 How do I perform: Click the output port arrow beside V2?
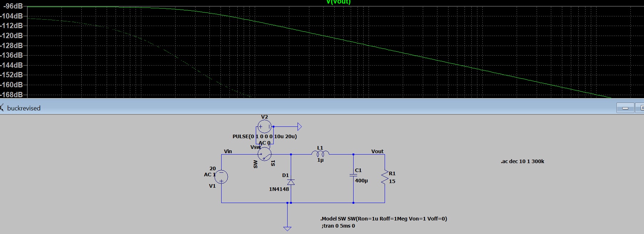click(x=299, y=126)
